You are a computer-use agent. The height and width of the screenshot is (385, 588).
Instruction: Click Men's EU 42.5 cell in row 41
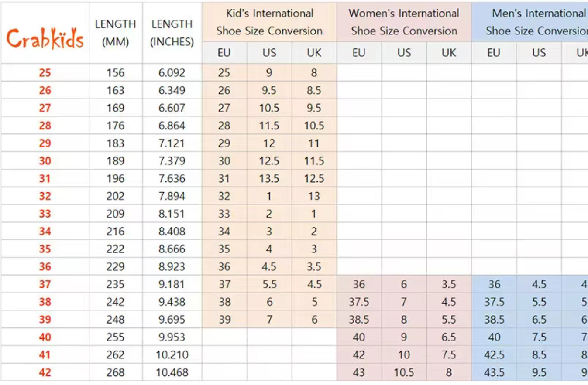pyautogui.click(x=494, y=355)
